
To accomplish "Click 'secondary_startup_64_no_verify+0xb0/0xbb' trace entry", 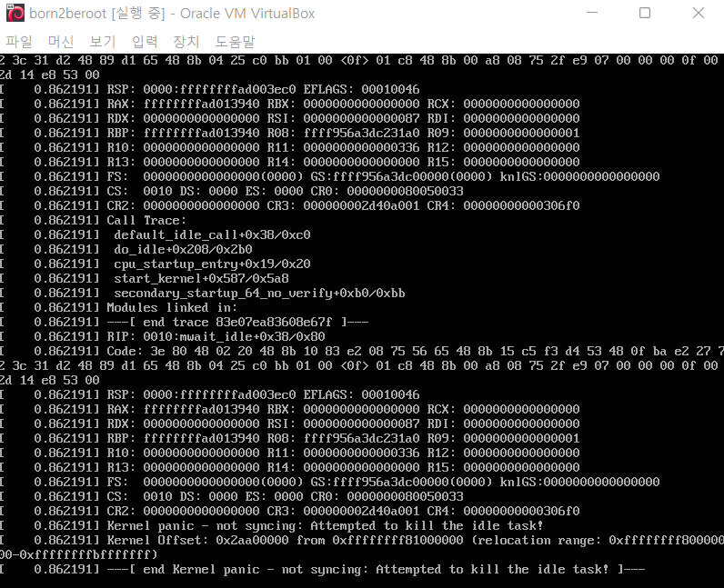I will [259, 293].
